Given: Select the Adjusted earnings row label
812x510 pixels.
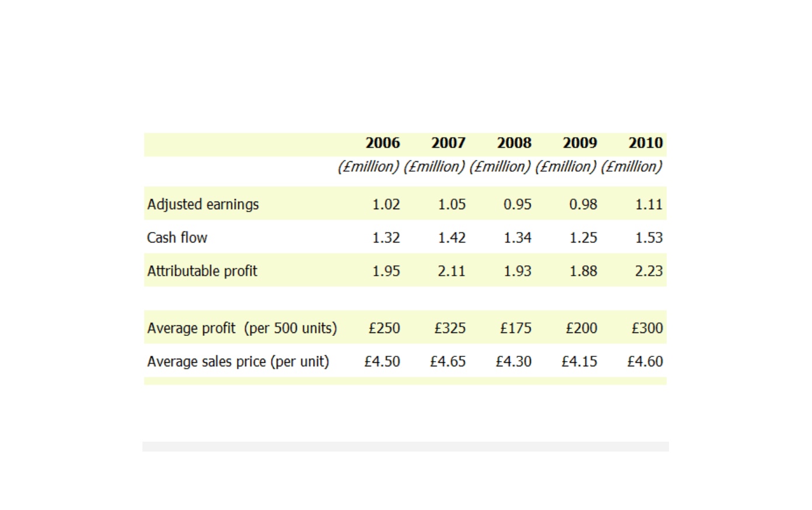Looking at the screenshot, I should [x=203, y=204].
